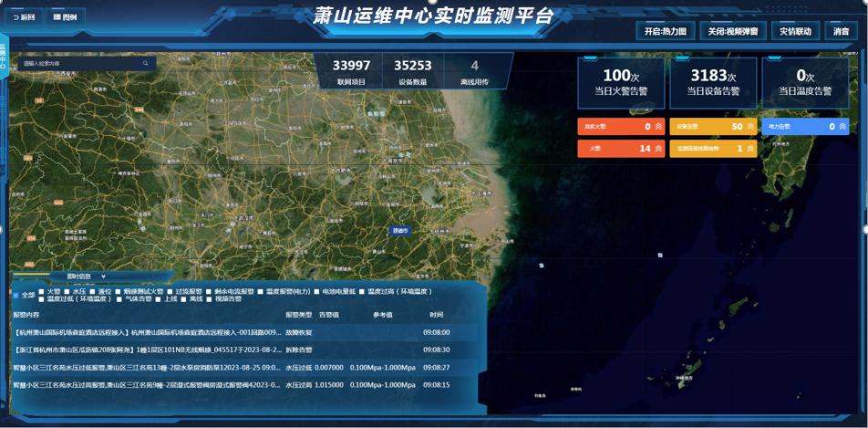Screen dimensions: 868x428
Task: Open the 瓜沥镇208张阿尧 alarm row
Action: pos(244,350)
